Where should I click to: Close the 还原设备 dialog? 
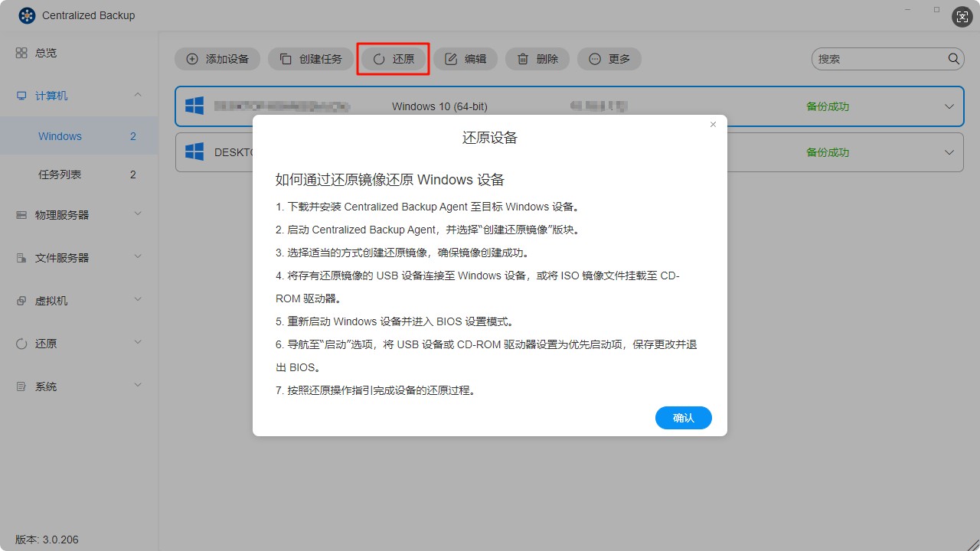pos(713,123)
